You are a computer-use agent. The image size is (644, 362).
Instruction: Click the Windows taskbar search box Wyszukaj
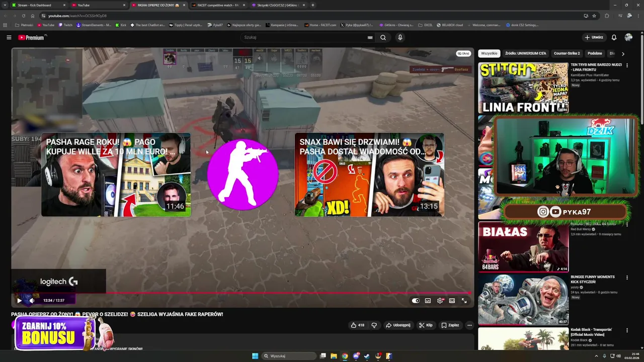coord(288,356)
